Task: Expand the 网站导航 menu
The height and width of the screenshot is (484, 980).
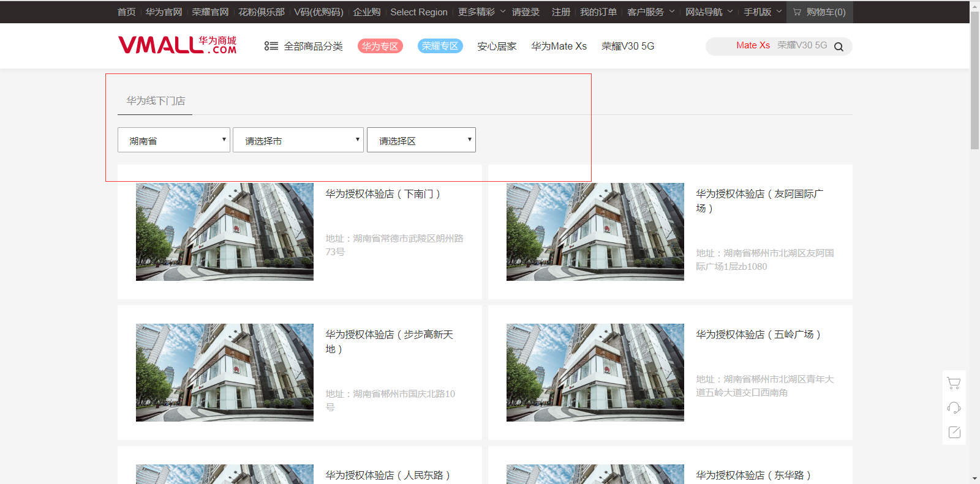Action: (709, 12)
